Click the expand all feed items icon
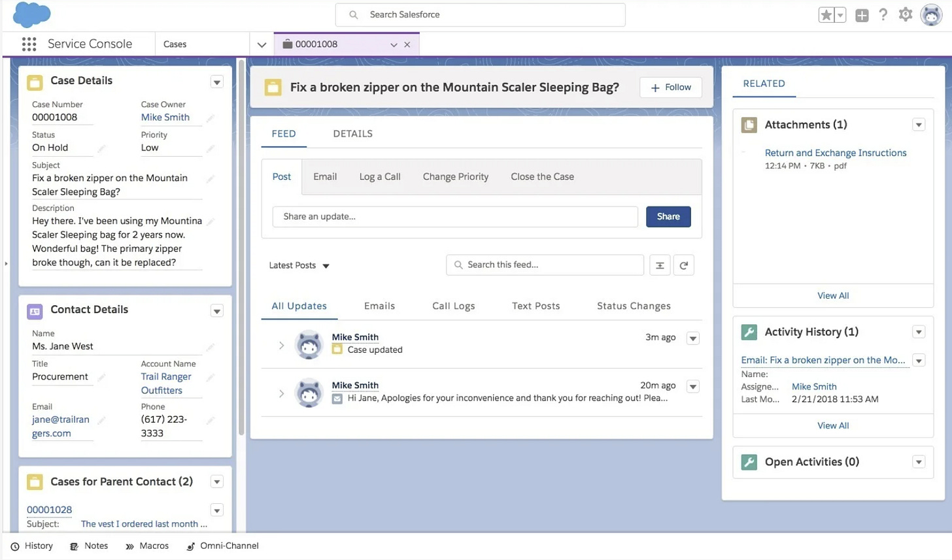This screenshot has width=952, height=560. (660, 265)
